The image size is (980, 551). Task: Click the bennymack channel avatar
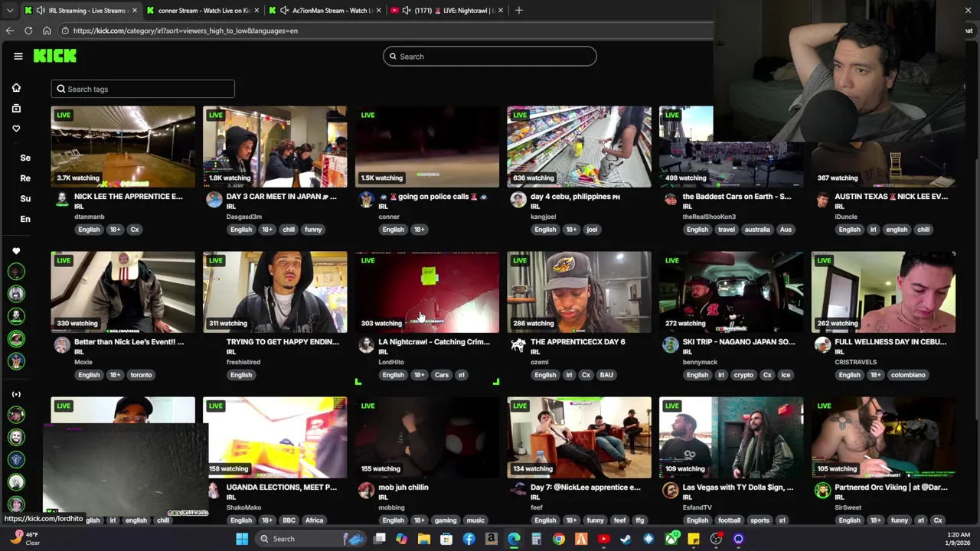point(671,345)
